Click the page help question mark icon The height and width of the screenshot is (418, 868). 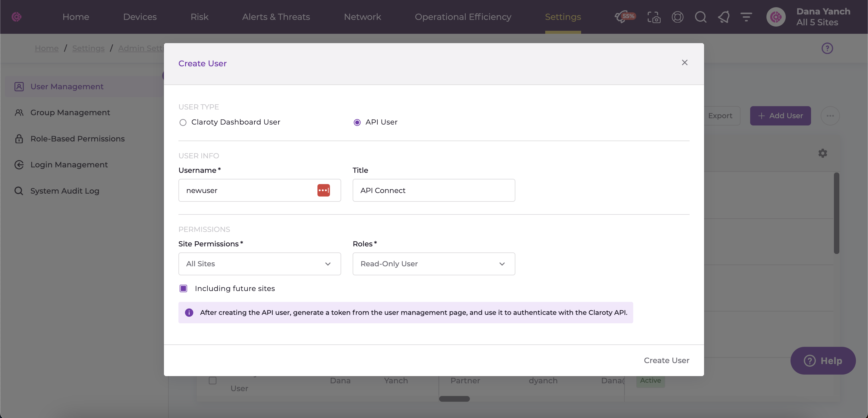pos(827,48)
